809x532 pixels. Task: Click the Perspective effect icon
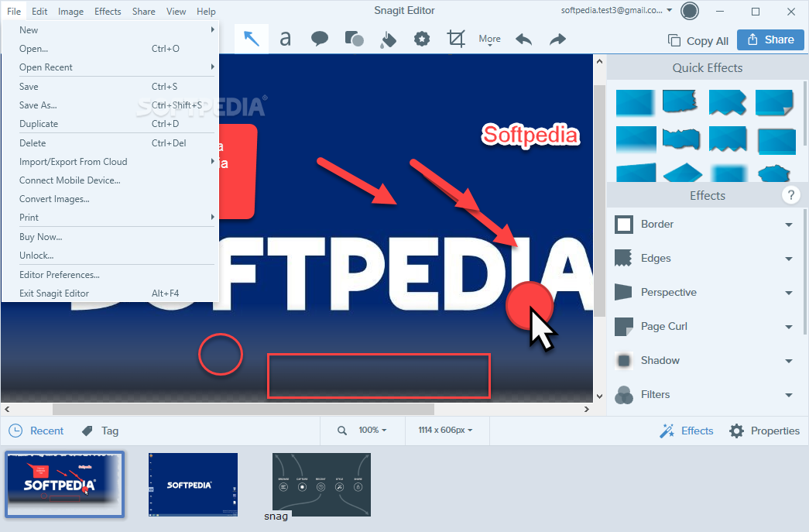[624, 292]
